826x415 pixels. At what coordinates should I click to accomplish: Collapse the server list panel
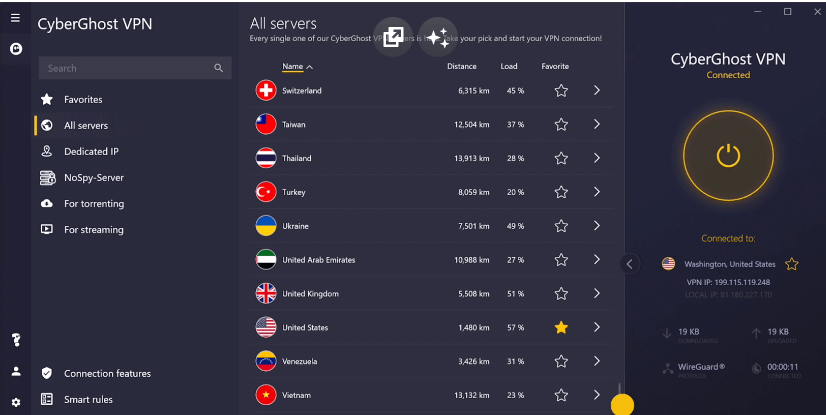(629, 264)
